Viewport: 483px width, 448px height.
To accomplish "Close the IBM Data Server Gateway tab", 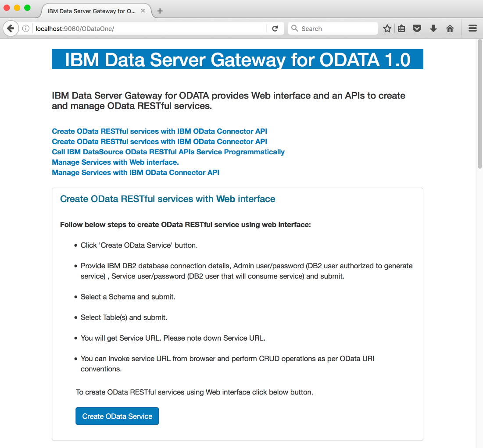I will point(143,11).
